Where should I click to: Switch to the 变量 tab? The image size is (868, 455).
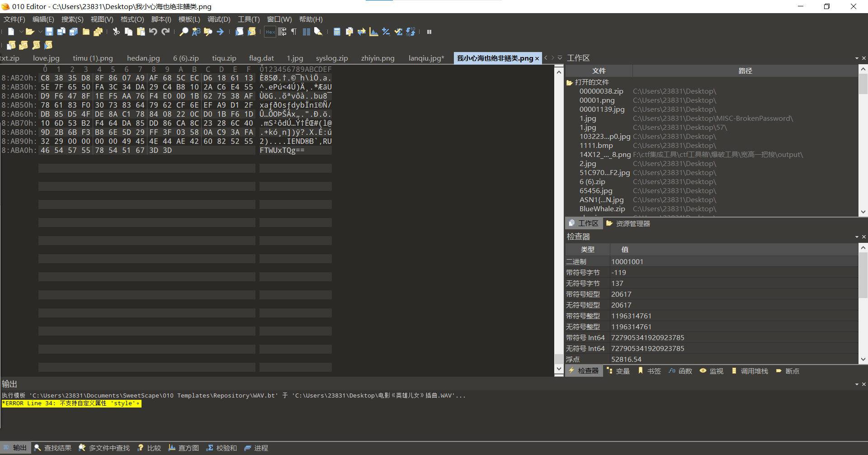[x=618, y=371]
